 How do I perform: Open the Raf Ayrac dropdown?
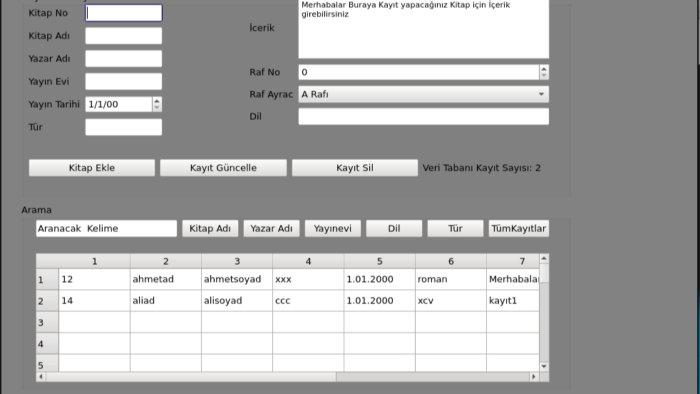[423, 94]
